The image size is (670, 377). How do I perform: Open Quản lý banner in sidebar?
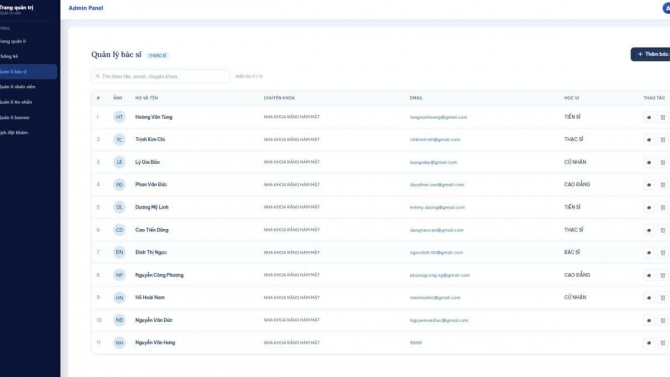(27, 117)
